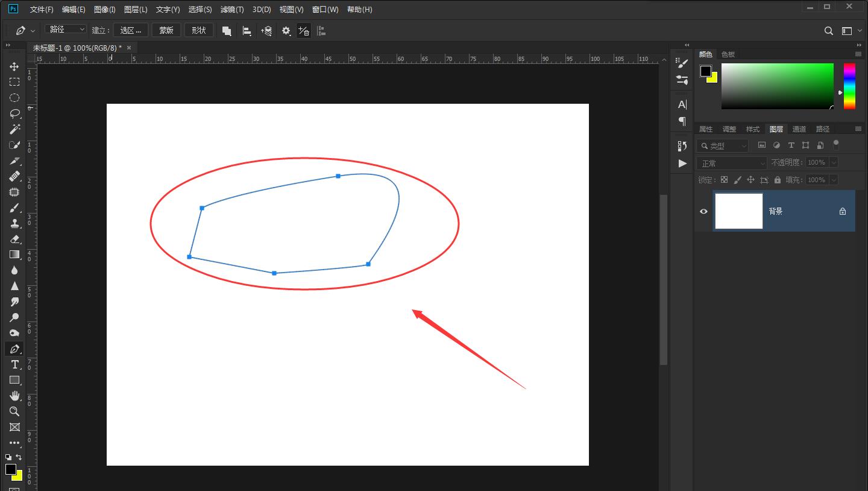Viewport: 868px width, 491px height.
Task: Select the Move tool in the toolbar
Action: (x=14, y=66)
